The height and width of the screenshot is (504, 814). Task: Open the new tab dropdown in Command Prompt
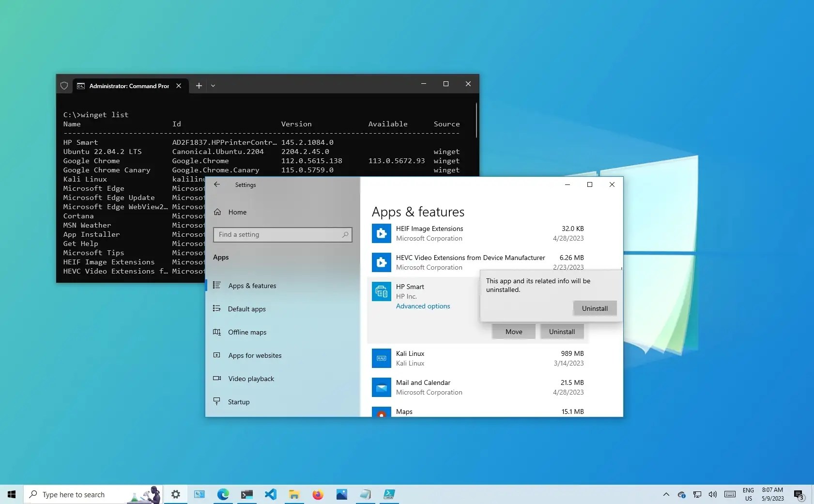(x=213, y=86)
